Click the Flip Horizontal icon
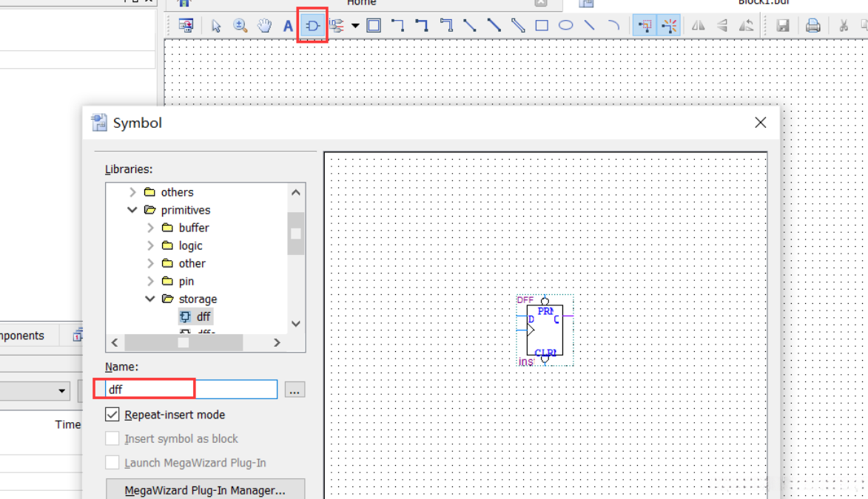 point(699,25)
